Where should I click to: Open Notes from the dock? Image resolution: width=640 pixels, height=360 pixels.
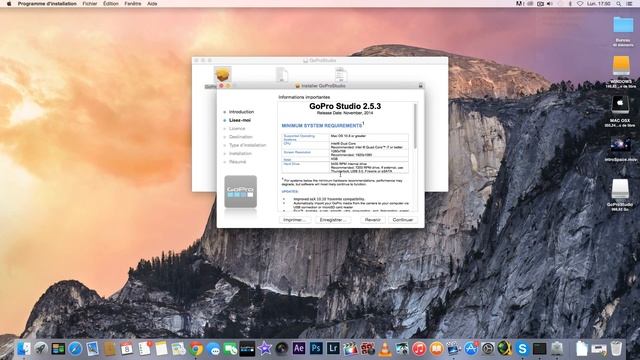[x=161, y=348]
